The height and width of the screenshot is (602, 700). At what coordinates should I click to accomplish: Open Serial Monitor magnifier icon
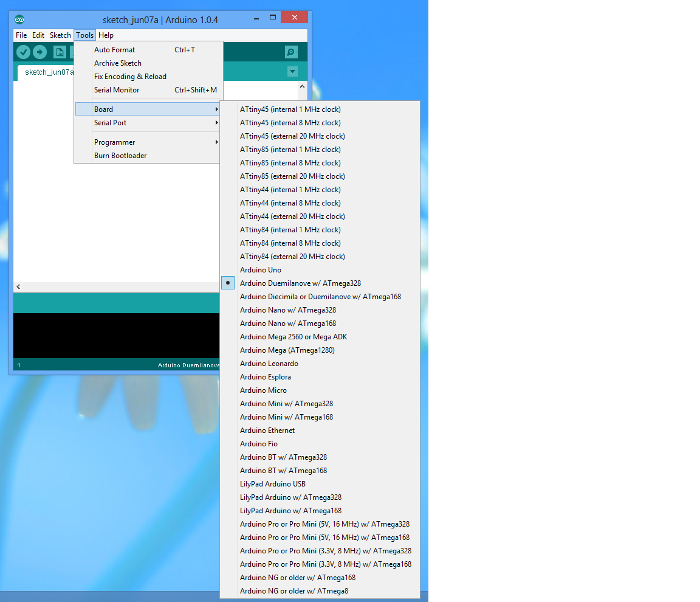[x=291, y=52]
